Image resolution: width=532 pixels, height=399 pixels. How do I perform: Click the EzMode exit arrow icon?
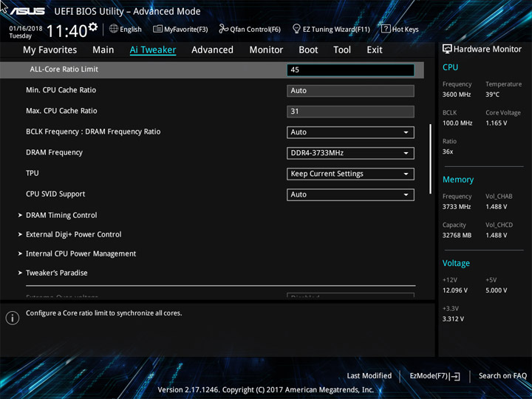pyautogui.click(x=455, y=376)
